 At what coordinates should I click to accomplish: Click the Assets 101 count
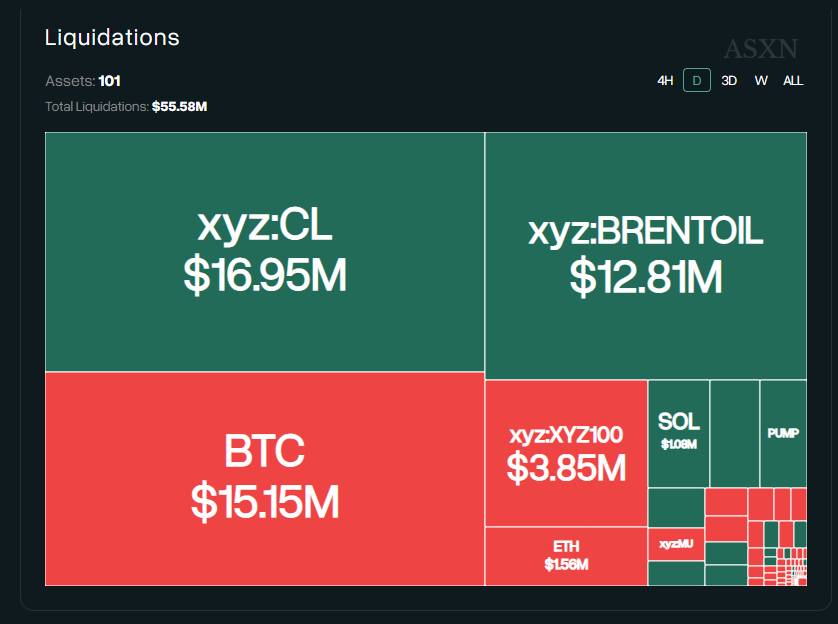(x=109, y=81)
